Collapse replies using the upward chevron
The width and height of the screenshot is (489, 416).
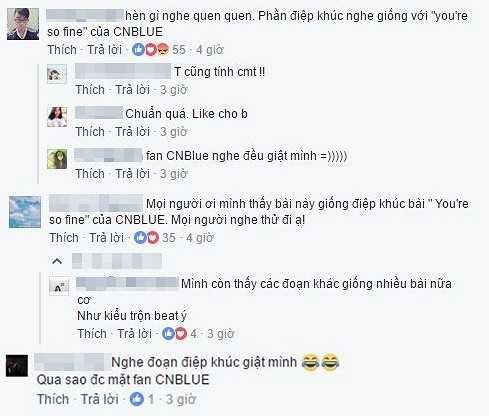pyautogui.click(x=57, y=261)
